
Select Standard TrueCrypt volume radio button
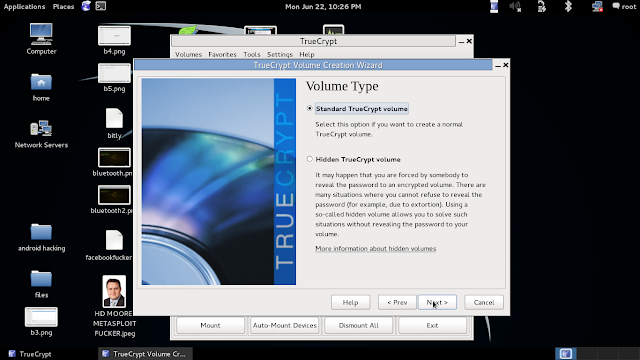tap(309, 109)
